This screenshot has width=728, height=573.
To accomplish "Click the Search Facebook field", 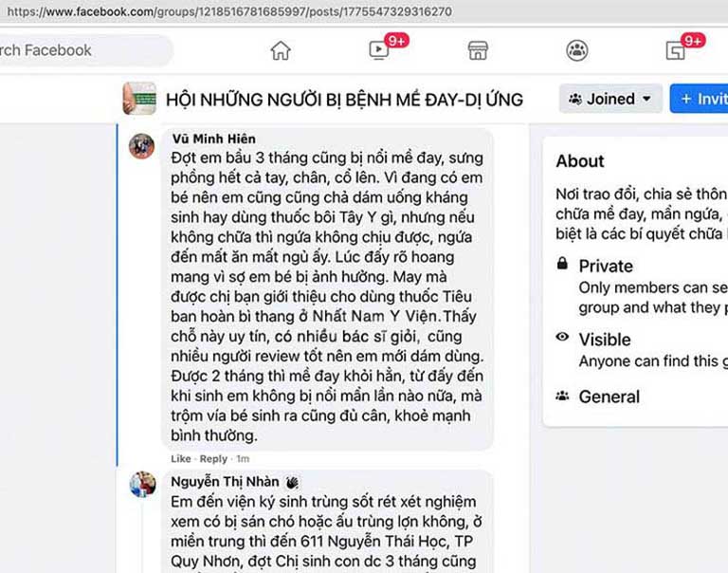I will coord(83,50).
